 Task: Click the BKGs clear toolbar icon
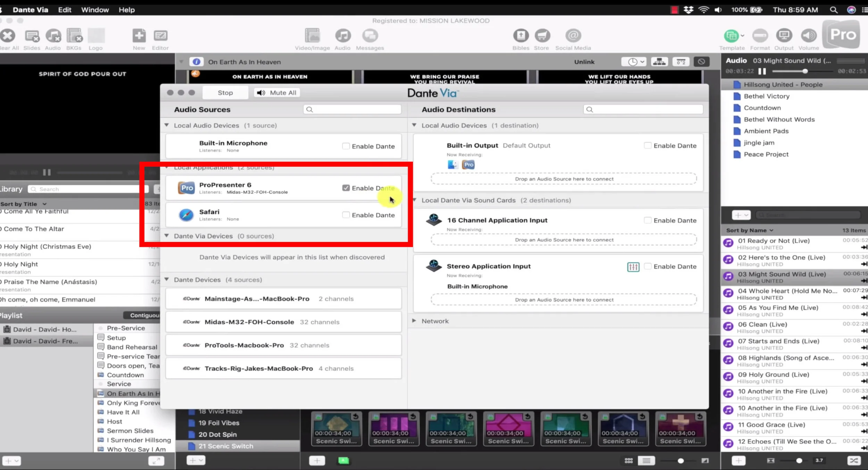pyautogui.click(x=74, y=36)
